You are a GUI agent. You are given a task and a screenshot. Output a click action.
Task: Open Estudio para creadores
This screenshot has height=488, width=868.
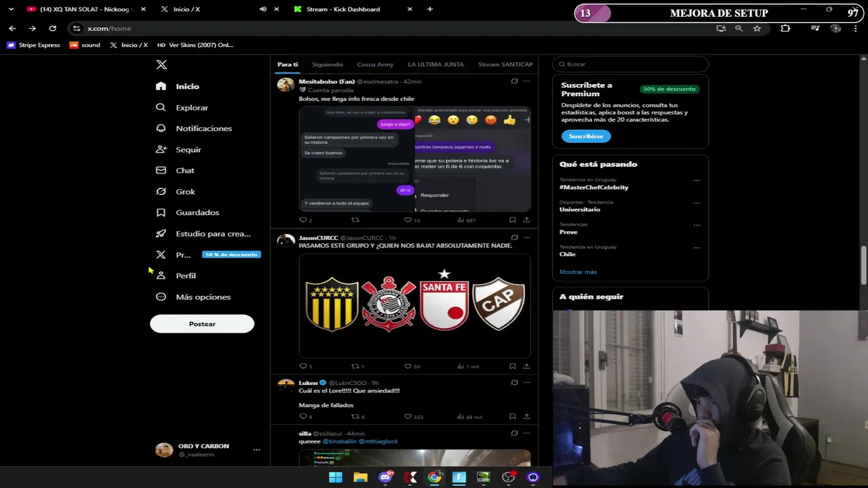pyautogui.click(x=203, y=233)
